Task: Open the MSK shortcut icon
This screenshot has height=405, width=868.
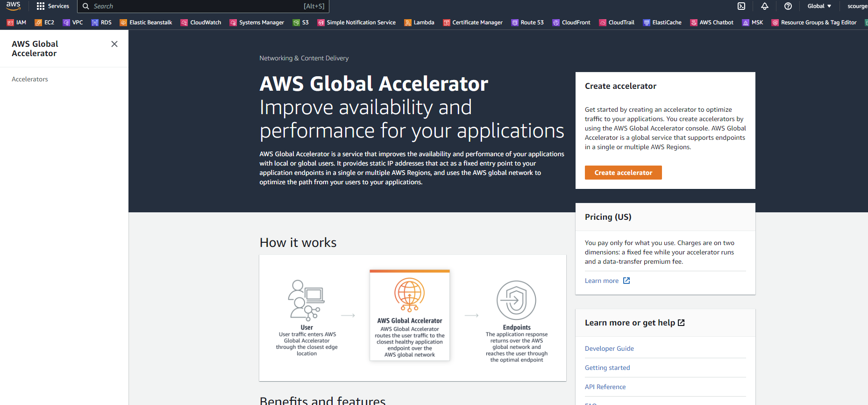Action: pyautogui.click(x=746, y=22)
